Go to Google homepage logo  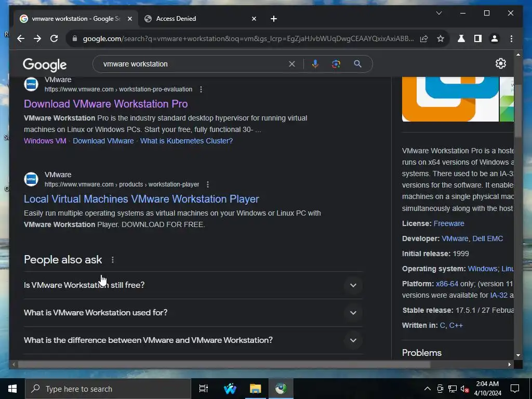45,64
